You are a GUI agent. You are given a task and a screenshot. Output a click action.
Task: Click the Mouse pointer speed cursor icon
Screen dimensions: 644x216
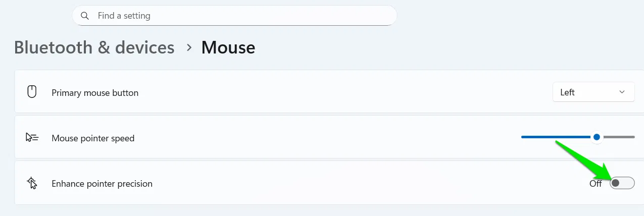point(32,138)
